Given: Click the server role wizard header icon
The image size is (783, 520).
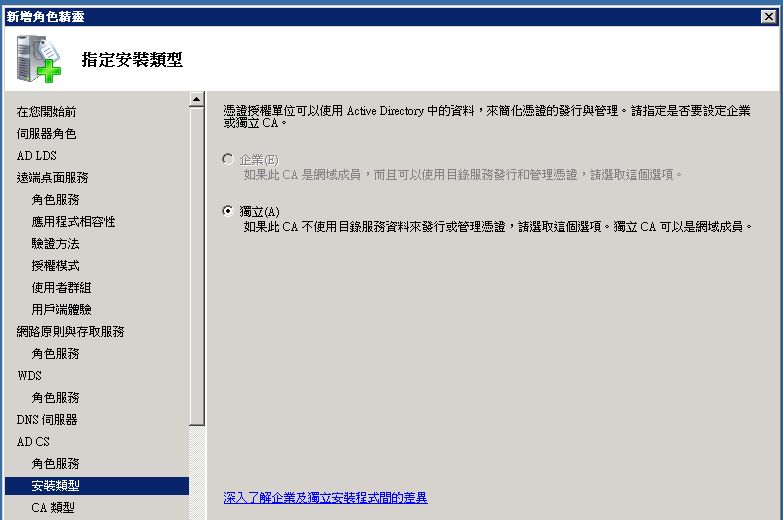Looking at the screenshot, I should (38, 59).
